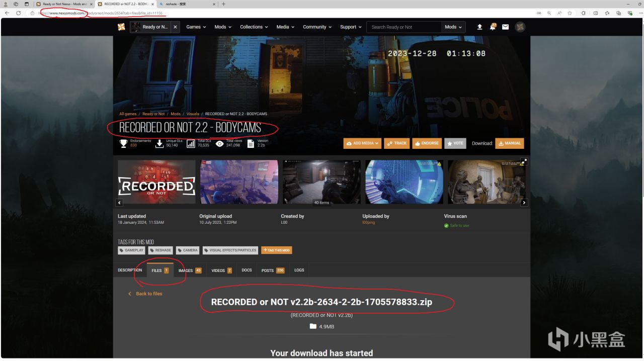This screenshot has height=361, width=644.
Task: Expand the Games menu
Action: point(196,27)
